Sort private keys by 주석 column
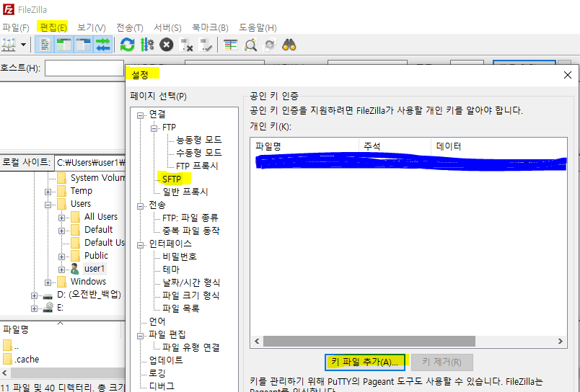Screen dimensions: 580x392 (395, 146)
